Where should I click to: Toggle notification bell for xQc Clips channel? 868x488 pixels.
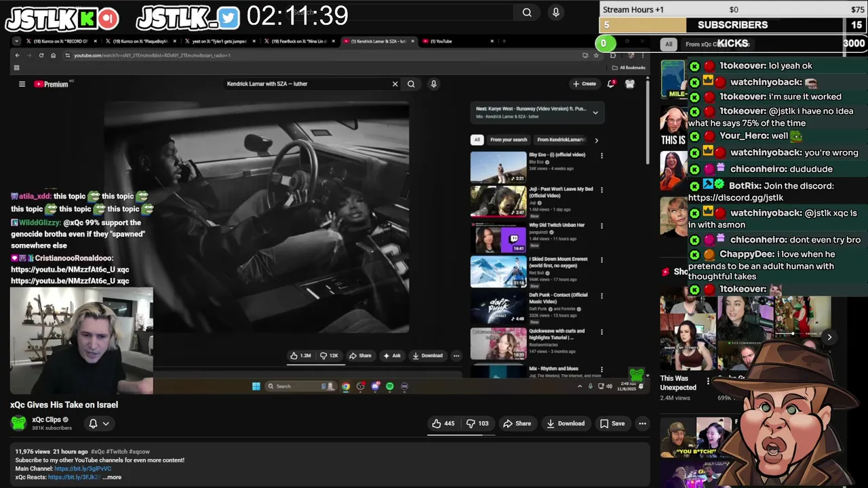(99, 424)
